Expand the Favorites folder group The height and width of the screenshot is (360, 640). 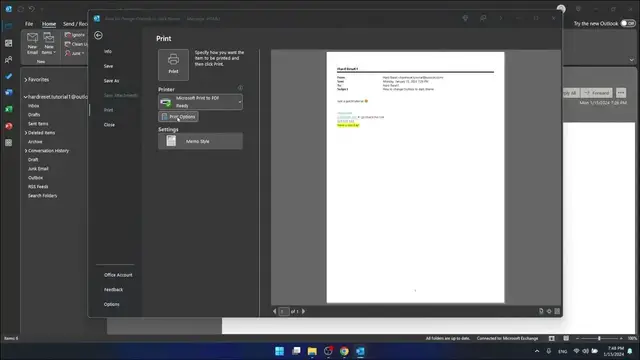[26, 80]
